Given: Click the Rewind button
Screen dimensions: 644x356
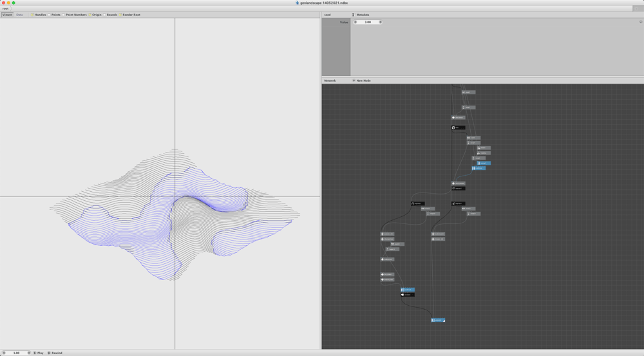Looking at the screenshot, I should (x=55, y=353).
